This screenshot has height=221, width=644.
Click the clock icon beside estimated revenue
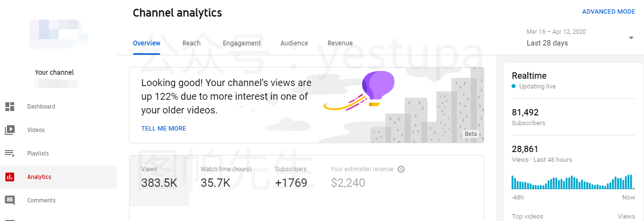(401, 169)
